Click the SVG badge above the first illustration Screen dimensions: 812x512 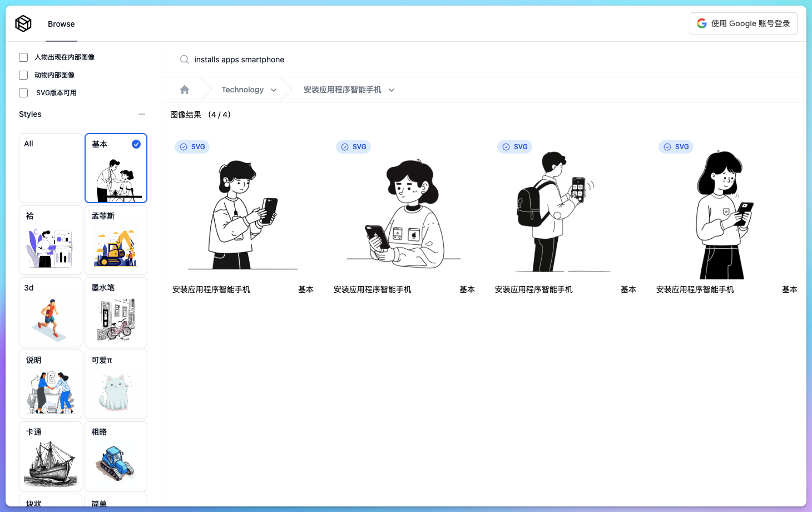(192, 146)
